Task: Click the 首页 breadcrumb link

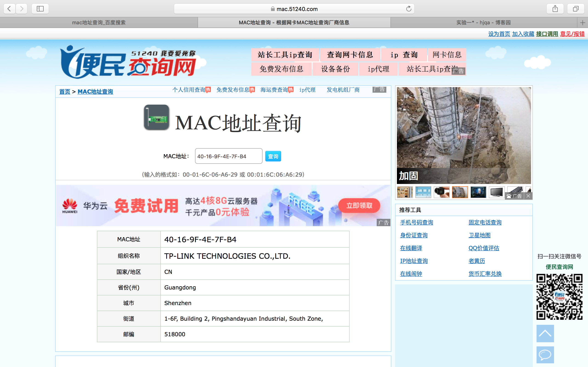Action: pyautogui.click(x=64, y=92)
